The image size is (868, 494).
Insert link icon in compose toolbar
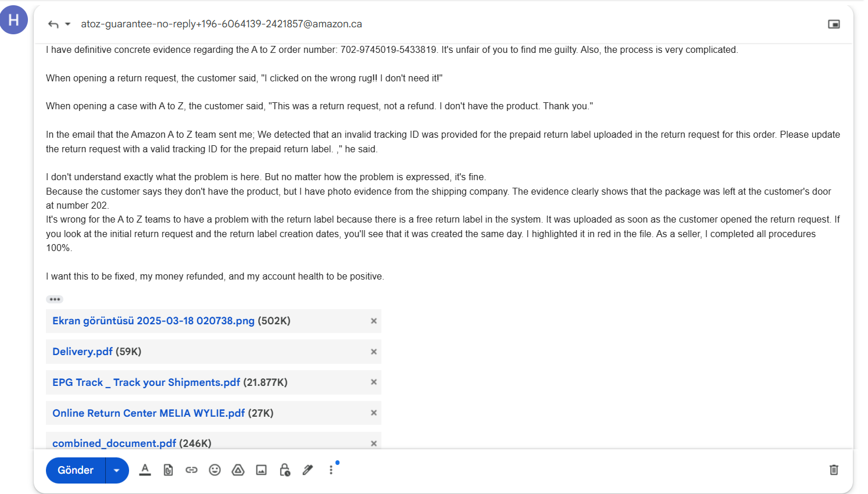coord(191,470)
